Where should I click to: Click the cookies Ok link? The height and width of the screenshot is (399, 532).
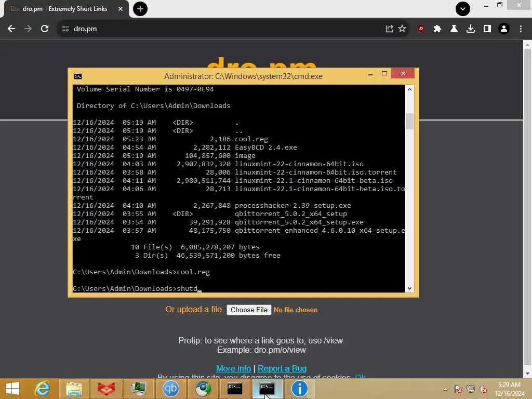360,377
